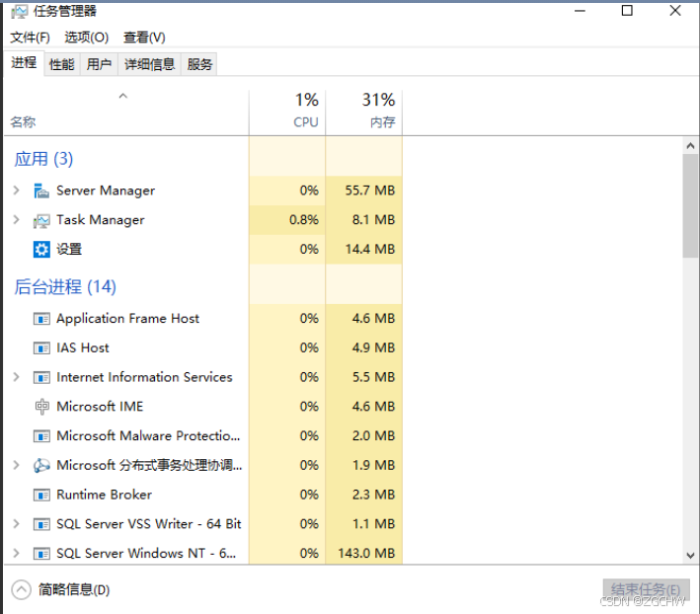Click the scrollbar down arrow

coord(690,556)
